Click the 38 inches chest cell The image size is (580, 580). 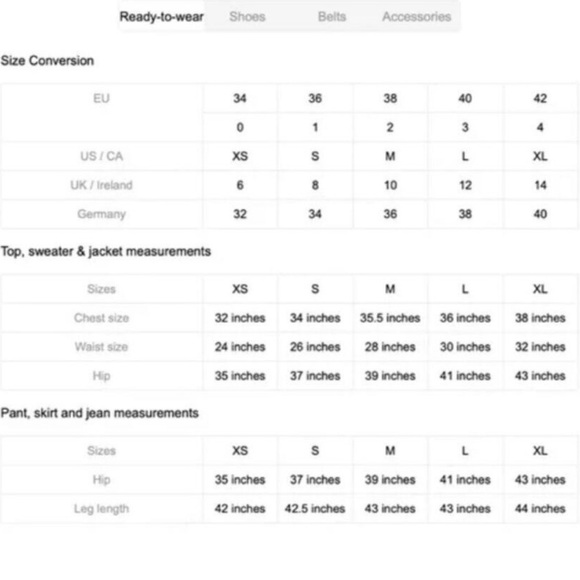pyautogui.click(x=540, y=318)
